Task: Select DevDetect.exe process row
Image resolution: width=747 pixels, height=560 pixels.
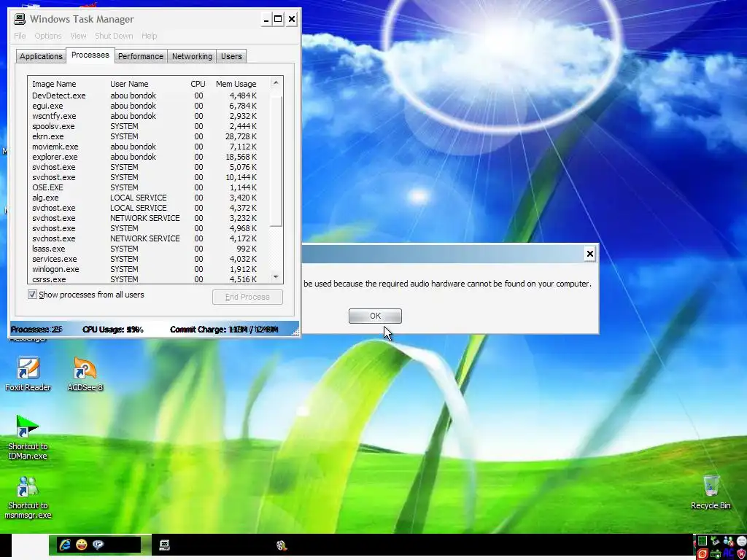Action: (x=149, y=96)
